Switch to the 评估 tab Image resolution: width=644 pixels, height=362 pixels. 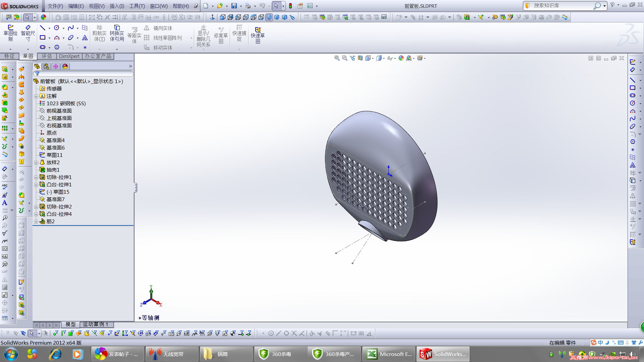pos(47,56)
